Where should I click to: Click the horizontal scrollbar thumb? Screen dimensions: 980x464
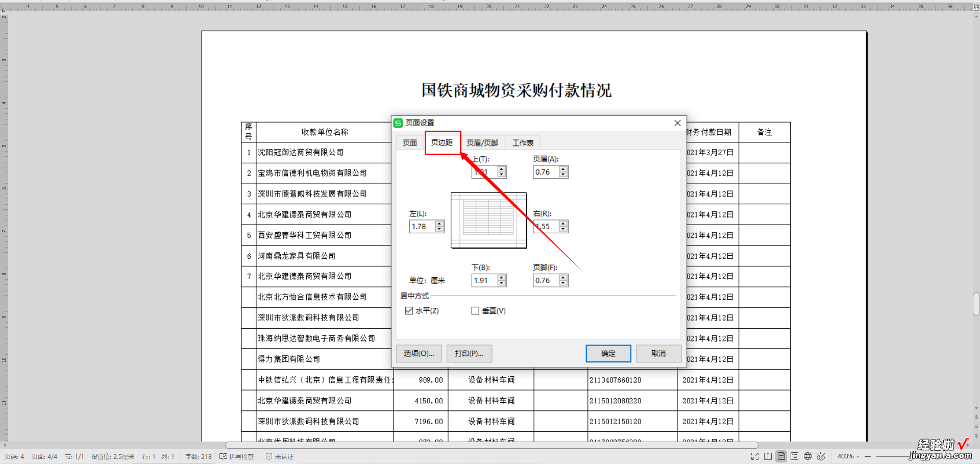[492, 445]
